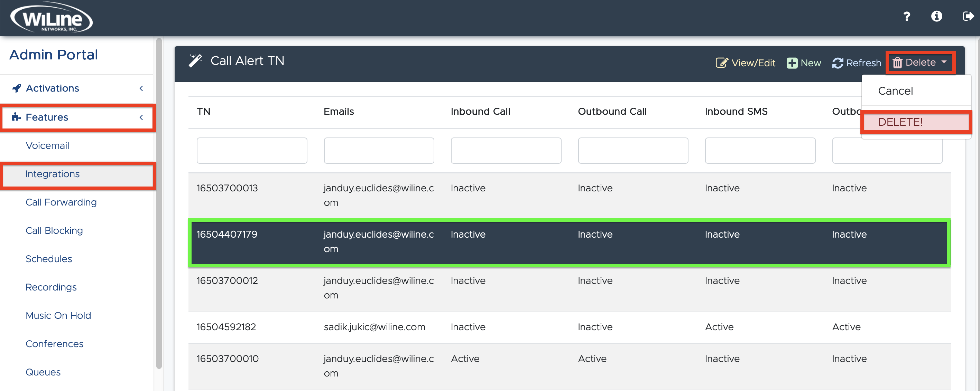The height and width of the screenshot is (391, 980).
Task: Choose Cancel in the delete menu
Action: click(x=895, y=91)
